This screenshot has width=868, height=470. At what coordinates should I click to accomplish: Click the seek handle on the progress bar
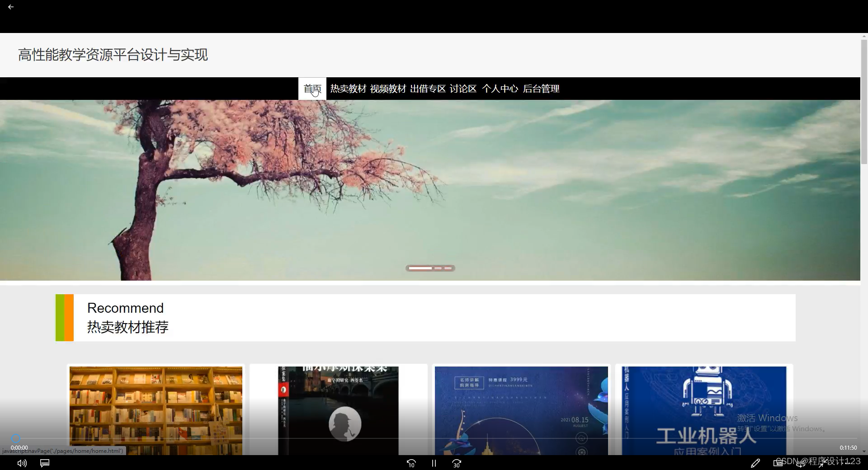tap(16, 438)
